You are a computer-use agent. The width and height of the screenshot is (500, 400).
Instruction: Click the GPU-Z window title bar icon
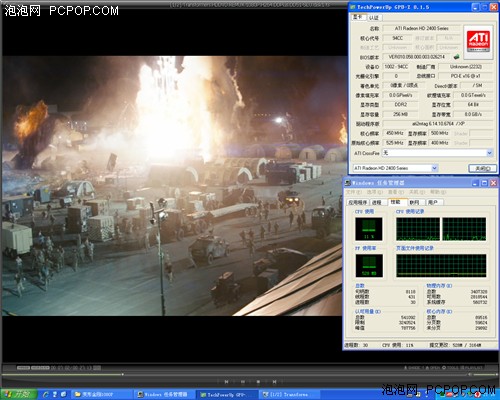point(353,7)
